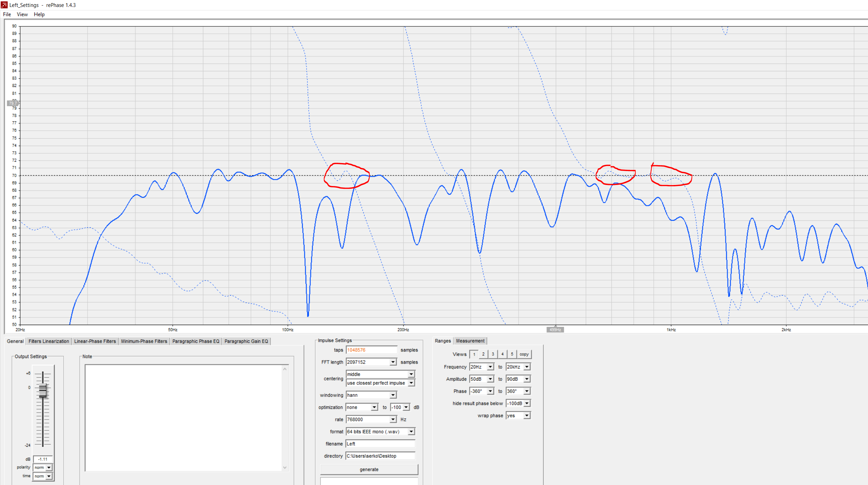The image size is (868, 485).
Task: Click the output dB value field
Action: pos(43,459)
